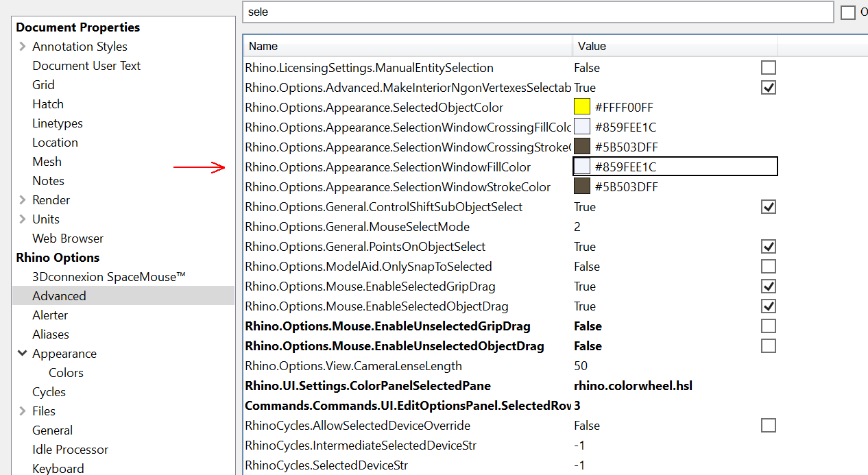This screenshot has height=475, width=868.
Task: Uncheck MakeInteriorNgonVertexesSelectable checkbox
Action: click(x=769, y=88)
